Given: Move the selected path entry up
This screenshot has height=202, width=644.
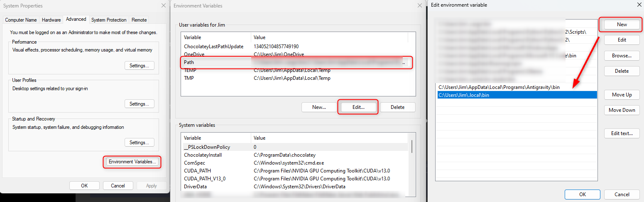Looking at the screenshot, I should [622, 95].
